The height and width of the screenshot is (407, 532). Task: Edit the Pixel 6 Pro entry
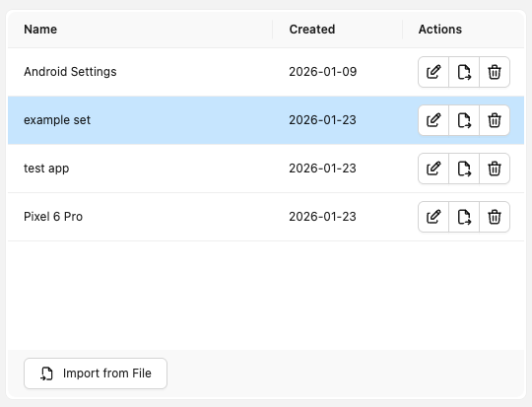pos(433,217)
